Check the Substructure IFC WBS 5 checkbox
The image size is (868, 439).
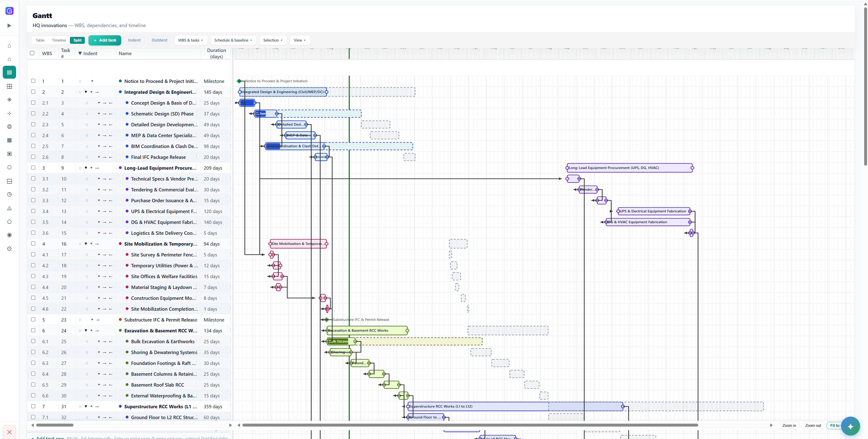[33, 319]
